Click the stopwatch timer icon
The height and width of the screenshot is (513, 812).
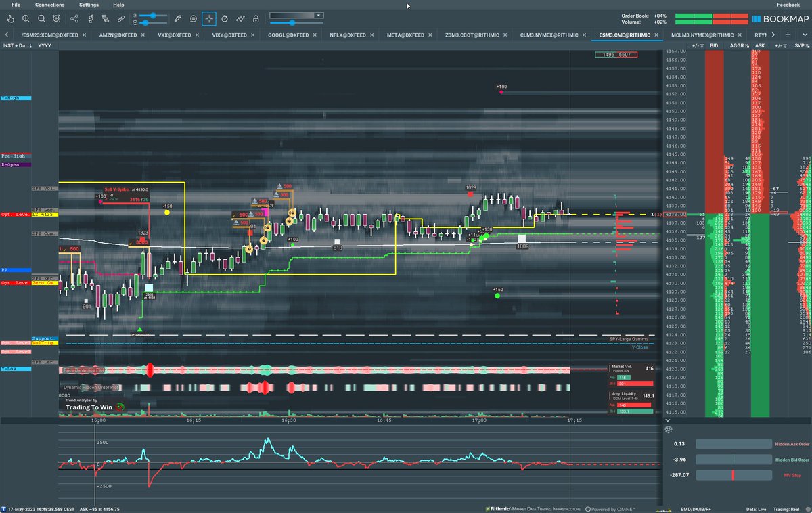tap(225, 18)
